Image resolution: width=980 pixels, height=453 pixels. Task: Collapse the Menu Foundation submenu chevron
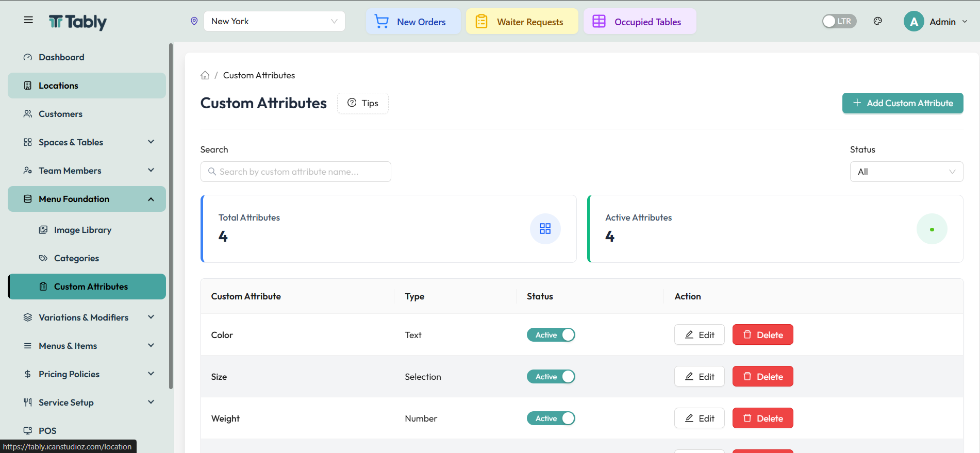tap(151, 199)
